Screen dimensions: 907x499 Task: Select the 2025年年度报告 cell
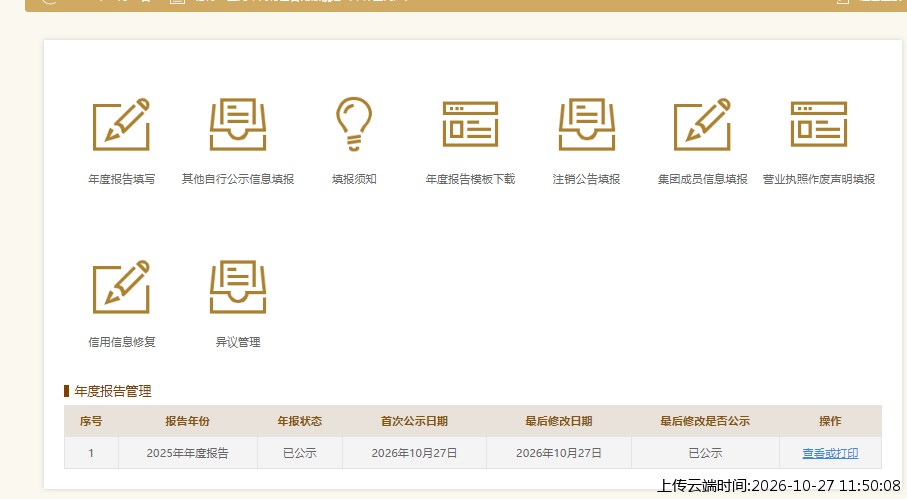point(187,453)
